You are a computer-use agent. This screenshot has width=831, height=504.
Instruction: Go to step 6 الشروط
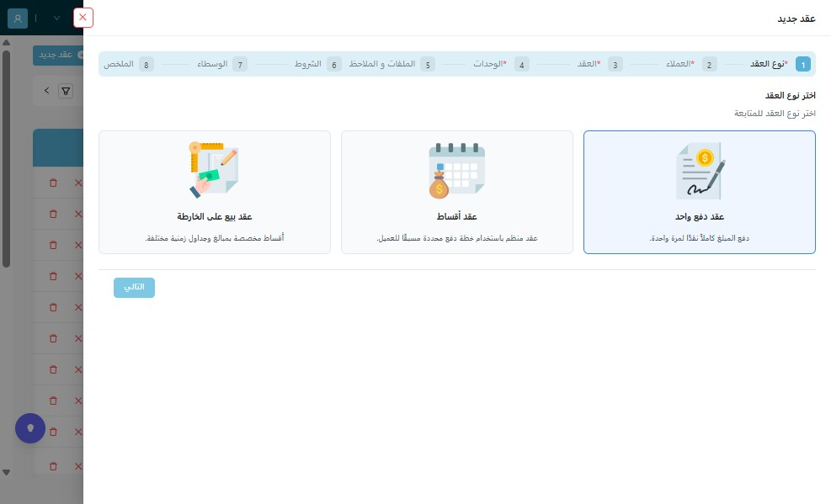(x=317, y=64)
